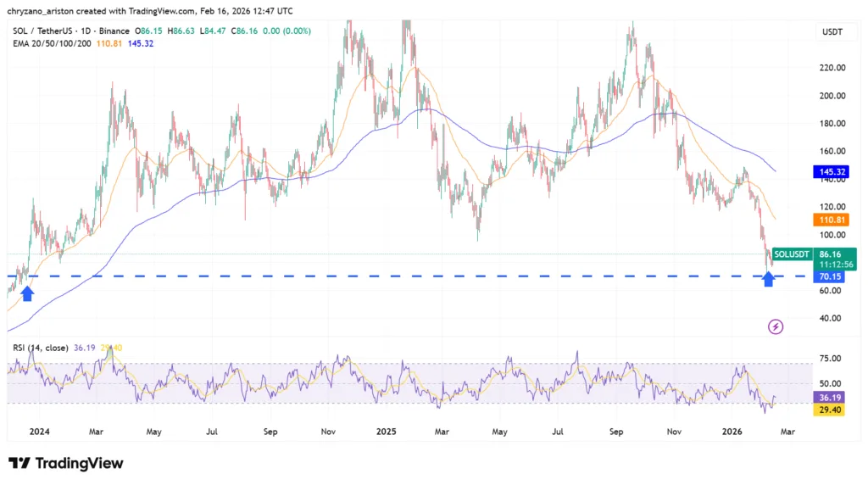The height and width of the screenshot is (485, 868).
Task: Click the purple lightning bolt icon
Action: (774, 326)
